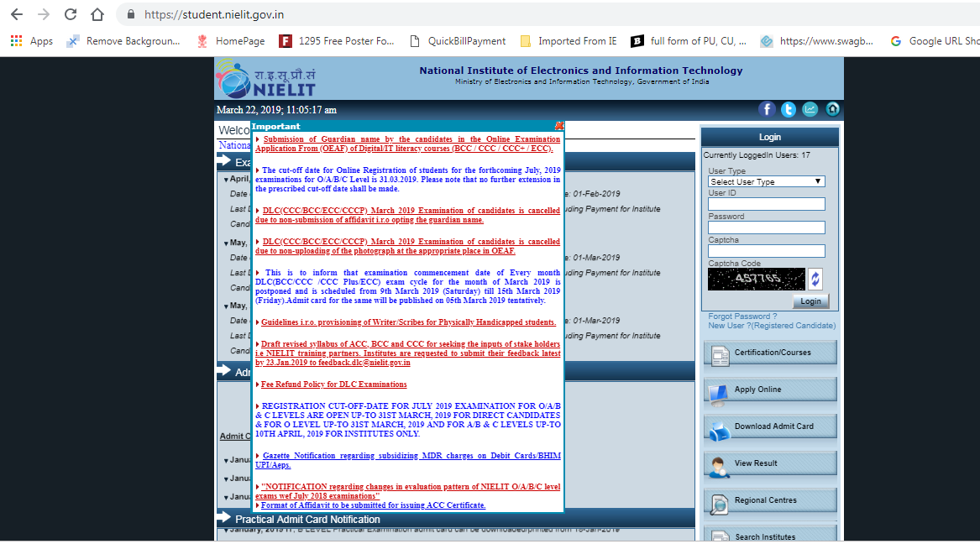Screen dimensions: 980x544
Task: Open Remove Background bookmark
Action: pyautogui.click(x=123, y=41)
